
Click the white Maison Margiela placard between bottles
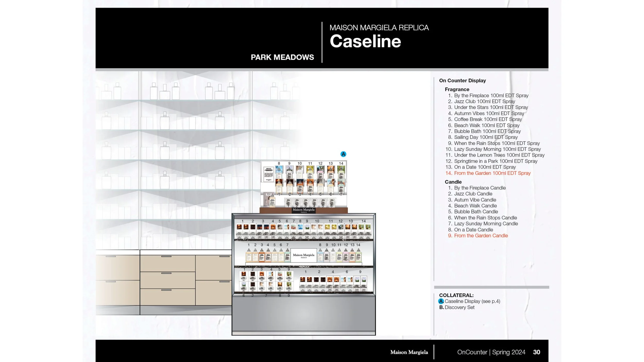[303, 255]
